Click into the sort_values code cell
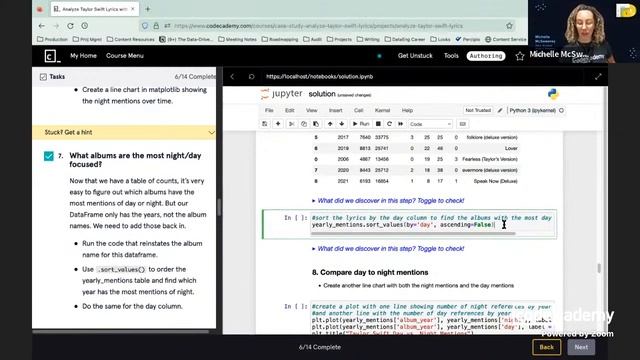The image size is (640, 360). [432, 221]
